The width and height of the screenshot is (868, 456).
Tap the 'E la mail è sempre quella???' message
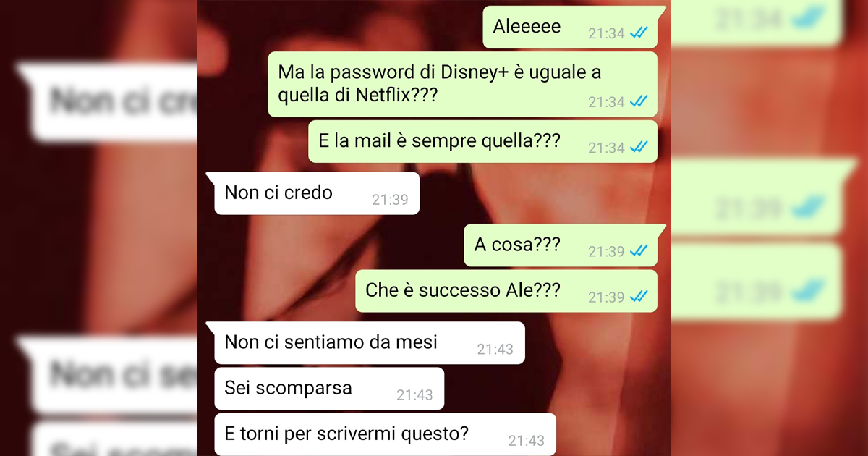pos(483,142)
